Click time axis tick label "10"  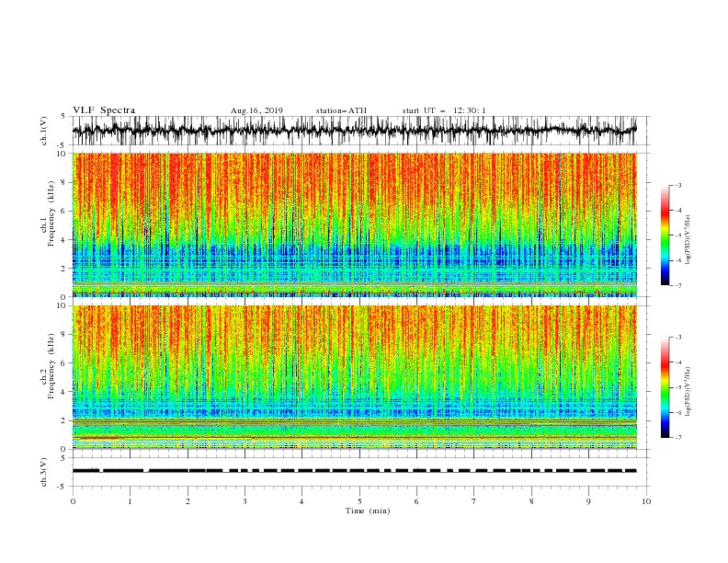[x=646, y=501]
